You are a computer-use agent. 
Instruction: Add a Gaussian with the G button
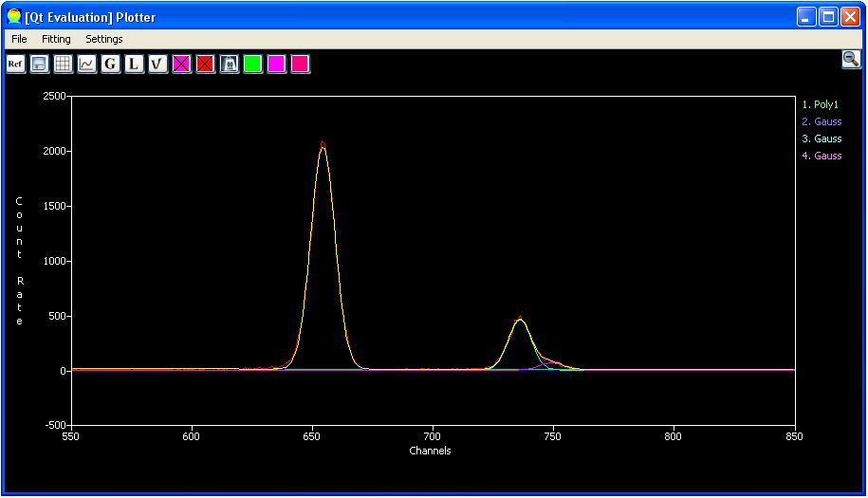111,65
